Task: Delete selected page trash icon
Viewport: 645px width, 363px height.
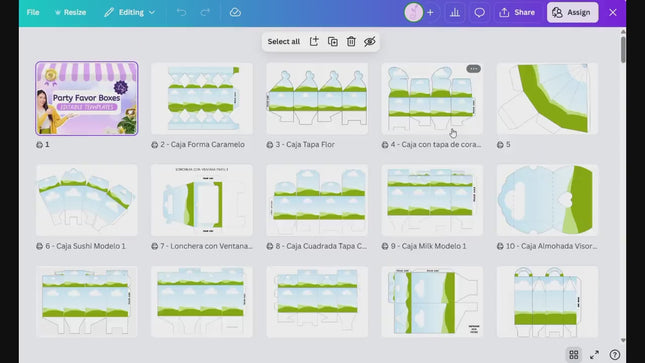Action: click(x=351, y=42)
